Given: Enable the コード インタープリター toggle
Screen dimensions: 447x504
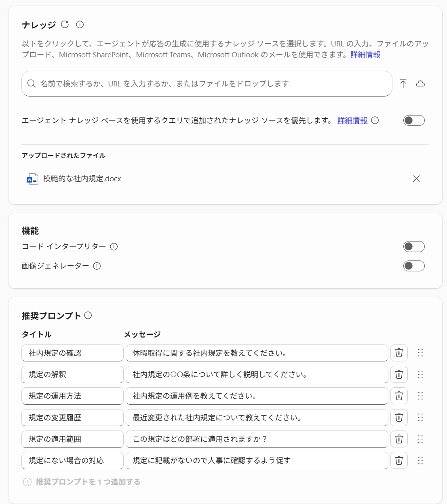Looking at the screenshot, I should tap(414, 246).
